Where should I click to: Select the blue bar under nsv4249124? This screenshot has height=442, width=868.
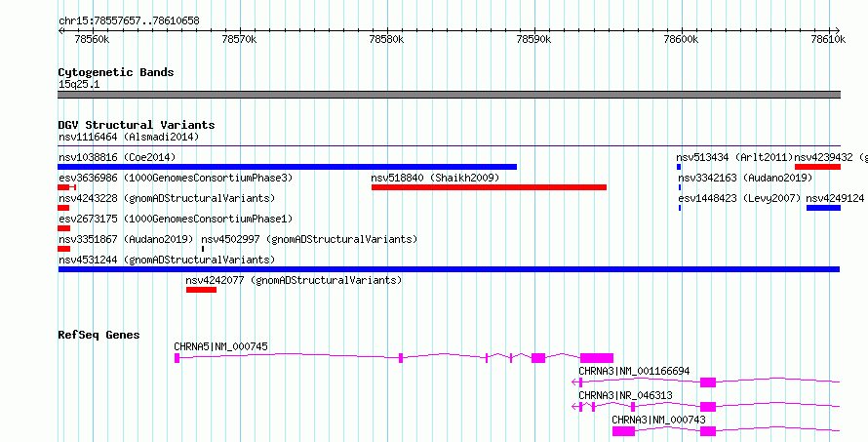coord(824,208)
